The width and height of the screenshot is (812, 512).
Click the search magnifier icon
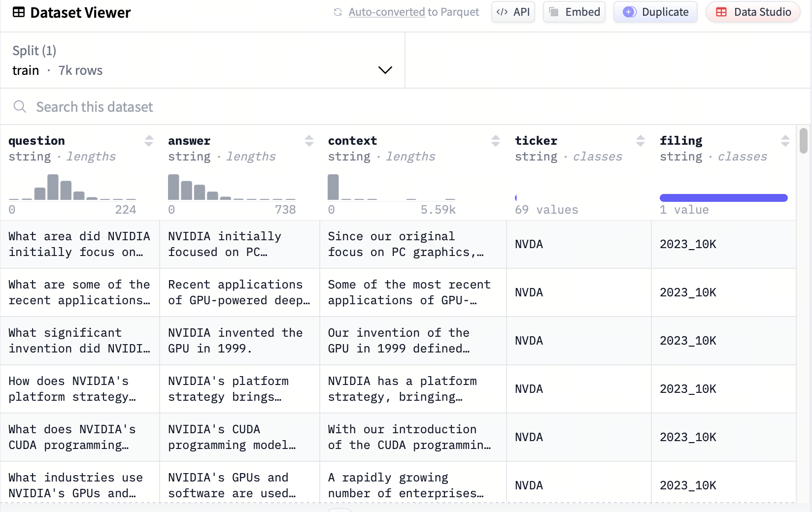click(20, 107)
